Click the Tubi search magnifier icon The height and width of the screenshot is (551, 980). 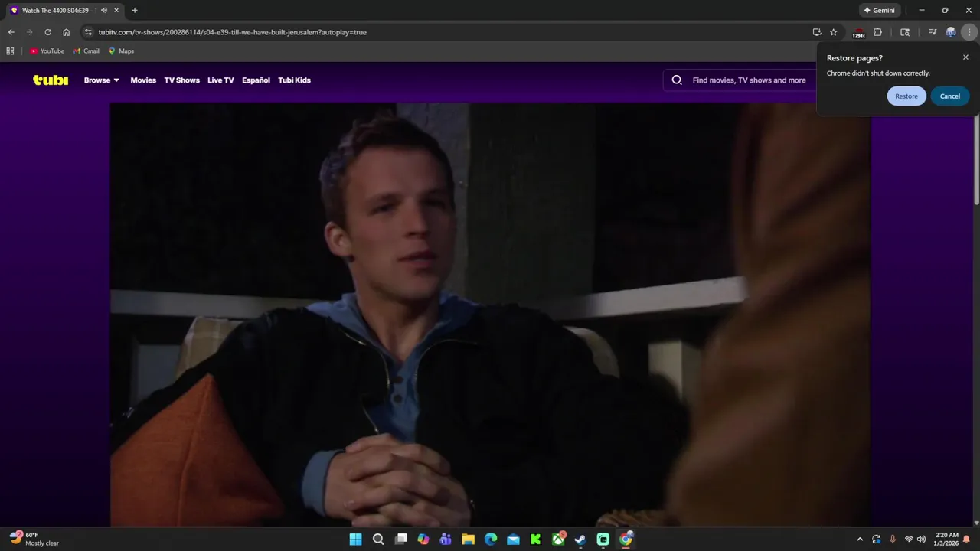click(x=677, y=80)
